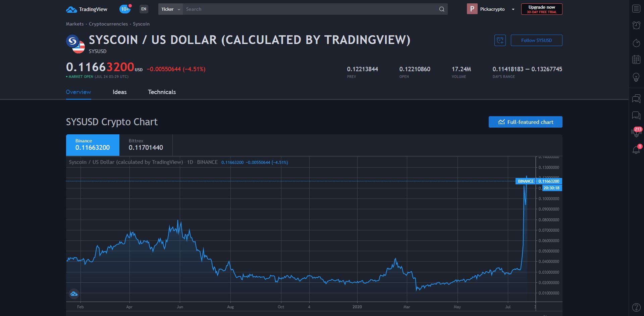Viewport: 644px width, 316px height.
Task: Click the -0.00550644 (-4.51%) change under header
Action: coord(176,69)
